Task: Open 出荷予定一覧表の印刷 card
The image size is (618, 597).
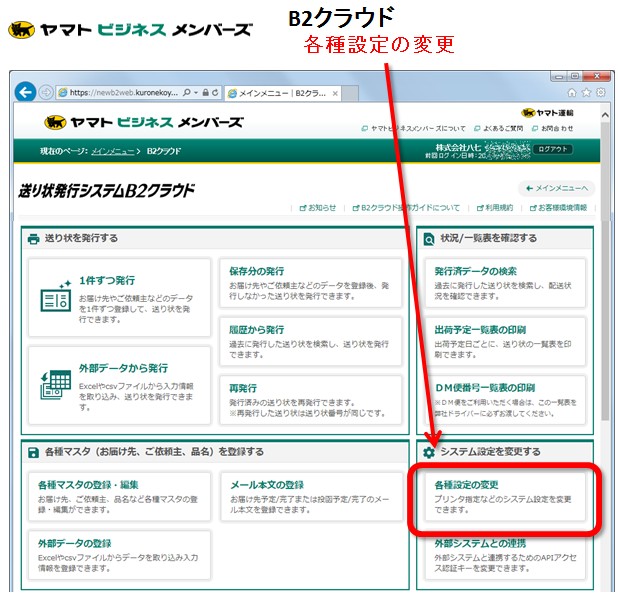Action: [505, 341]
